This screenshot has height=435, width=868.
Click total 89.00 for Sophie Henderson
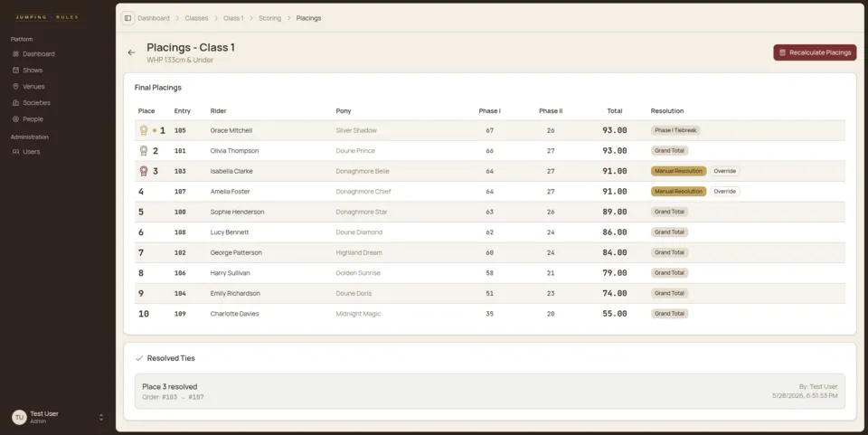coord(615,212)
